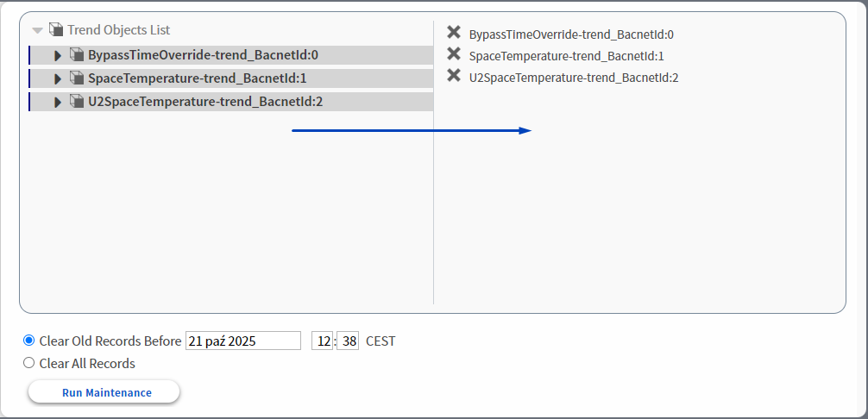Screen dimensions: 868x419
Task: Select BypassTimeOverride-trend_BacnetId:0 in the tree
Action: [x=203, y=55]
